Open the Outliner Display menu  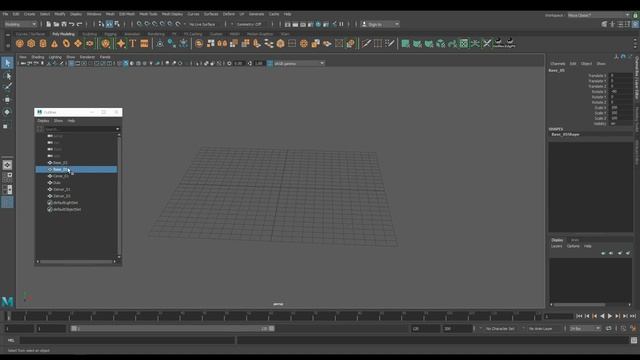pyautogui.click(x=43, y=121)
